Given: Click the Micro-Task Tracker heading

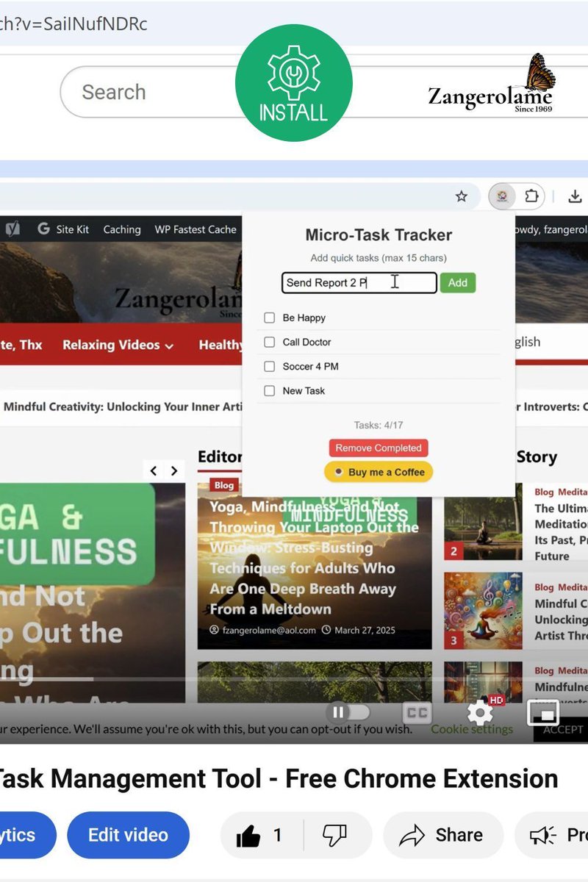Looking at the screenshot, I should tap(379, 235).
